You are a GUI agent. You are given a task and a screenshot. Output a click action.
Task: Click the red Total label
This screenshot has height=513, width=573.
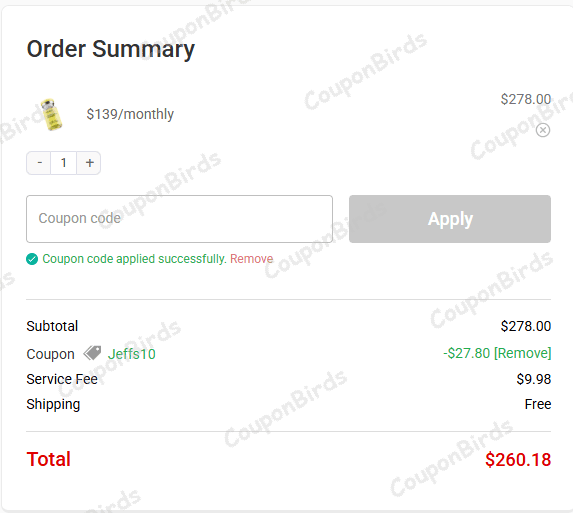click(49, 459)
